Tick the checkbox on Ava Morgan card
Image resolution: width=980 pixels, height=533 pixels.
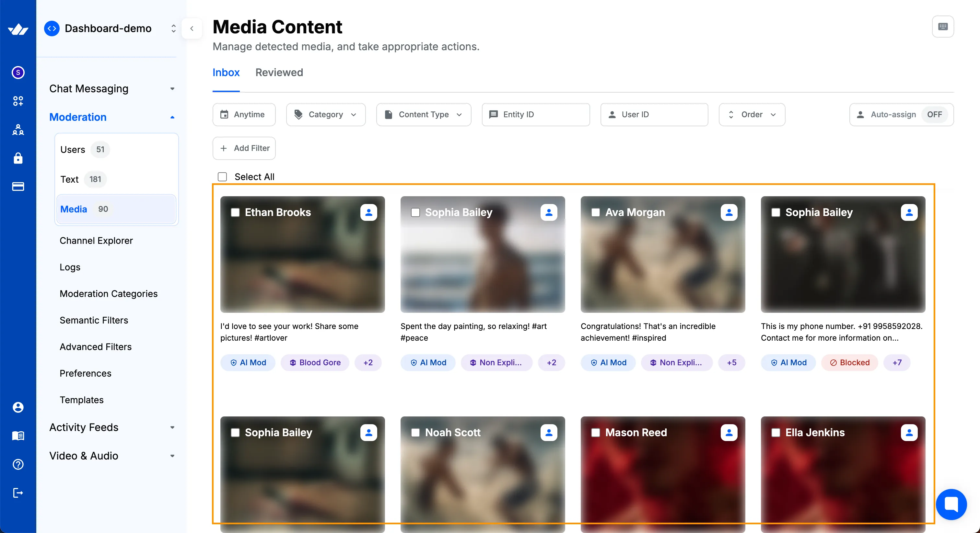pyautogui.click(x=595, y=212)
